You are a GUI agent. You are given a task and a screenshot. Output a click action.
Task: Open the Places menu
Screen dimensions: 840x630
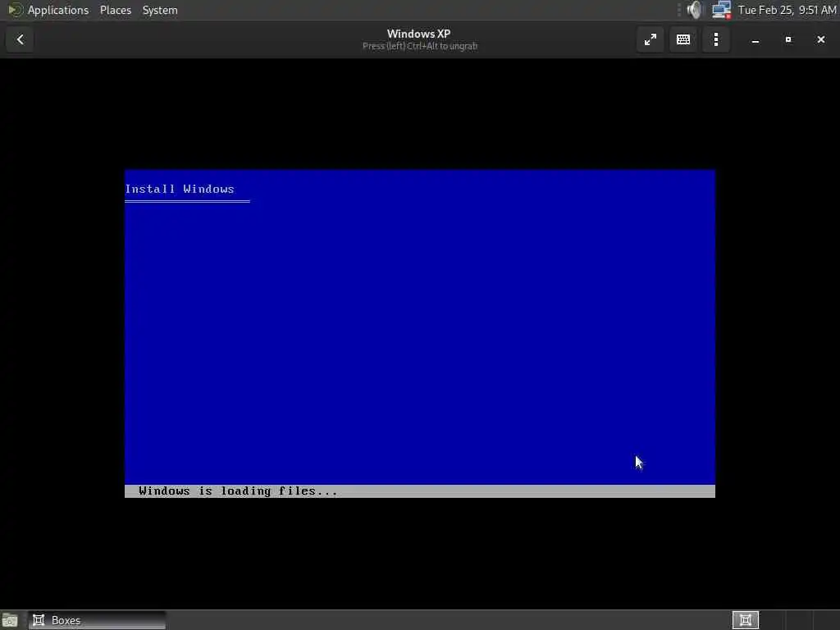116,10
